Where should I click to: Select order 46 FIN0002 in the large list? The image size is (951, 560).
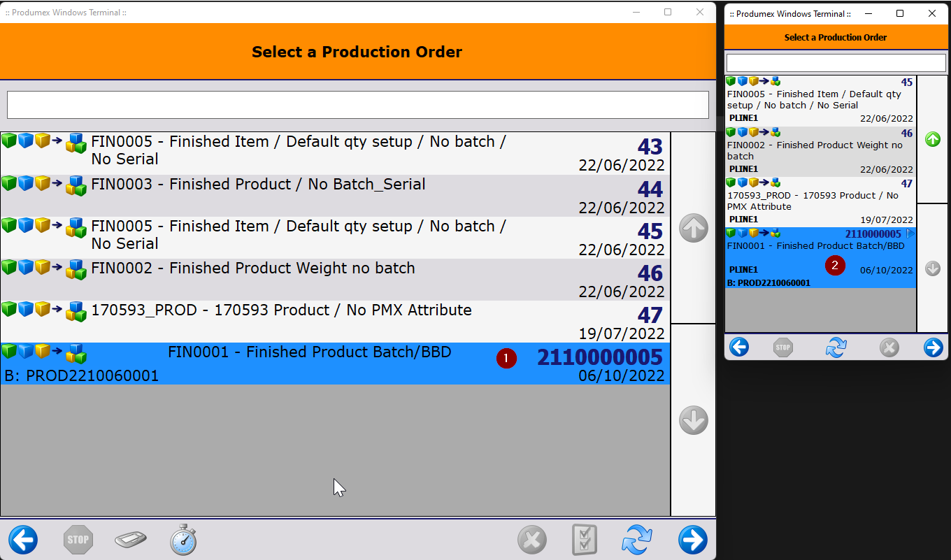335,280
